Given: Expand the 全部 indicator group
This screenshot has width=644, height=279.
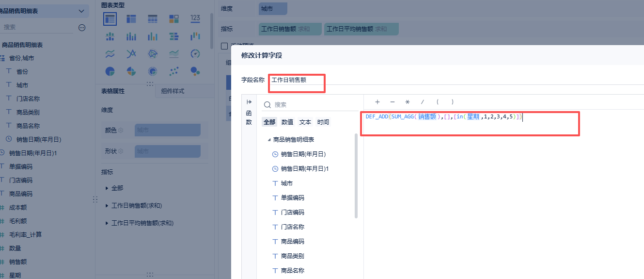Looking at the screenshot, I should pos(107,188).
